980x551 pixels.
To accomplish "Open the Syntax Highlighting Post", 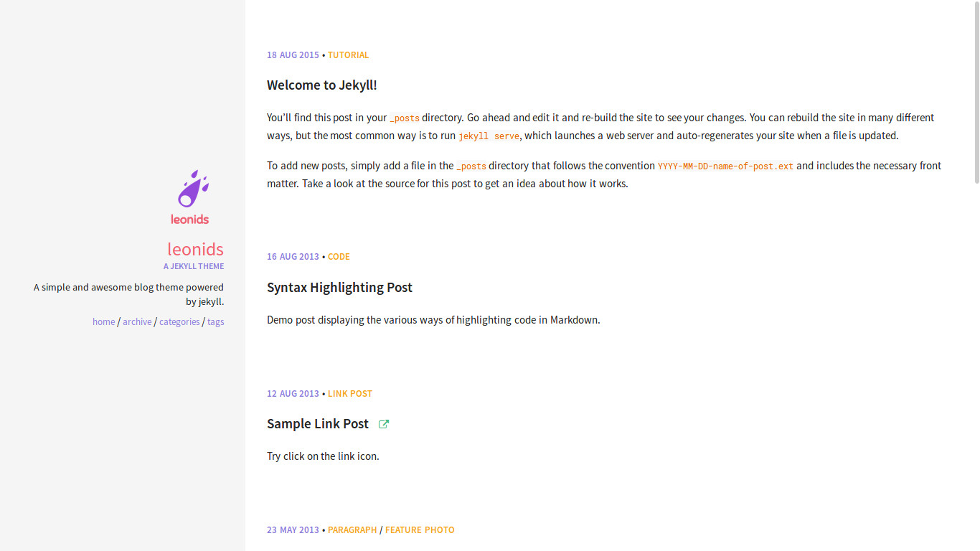I will tap(339, 287).
